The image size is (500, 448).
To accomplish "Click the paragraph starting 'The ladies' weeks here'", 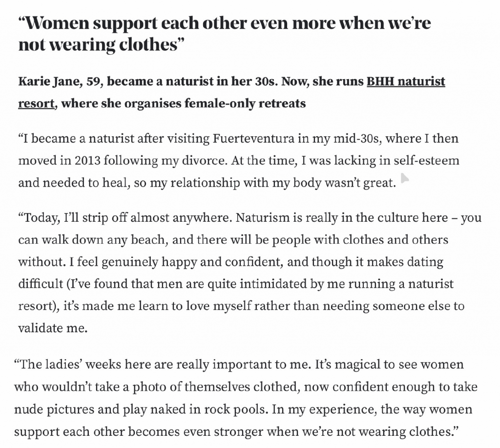I will (246, 398).
